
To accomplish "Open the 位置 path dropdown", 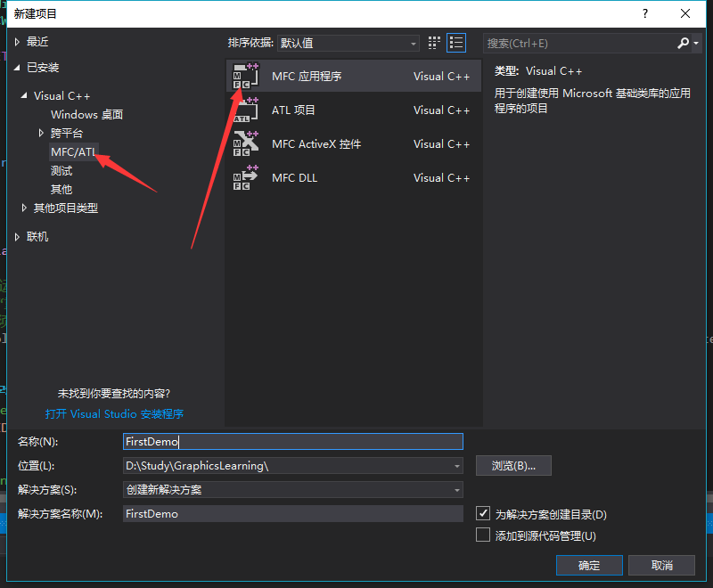I will (x=456, y=465).
